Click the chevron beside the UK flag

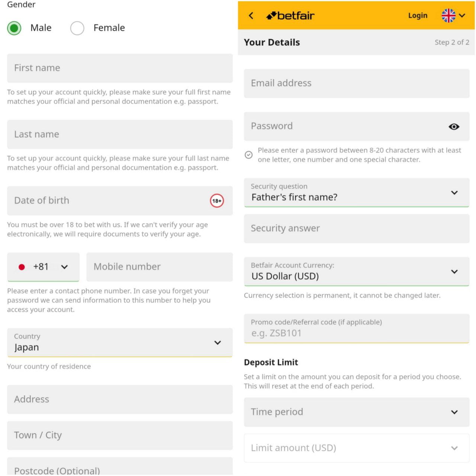tap(462, 16)
